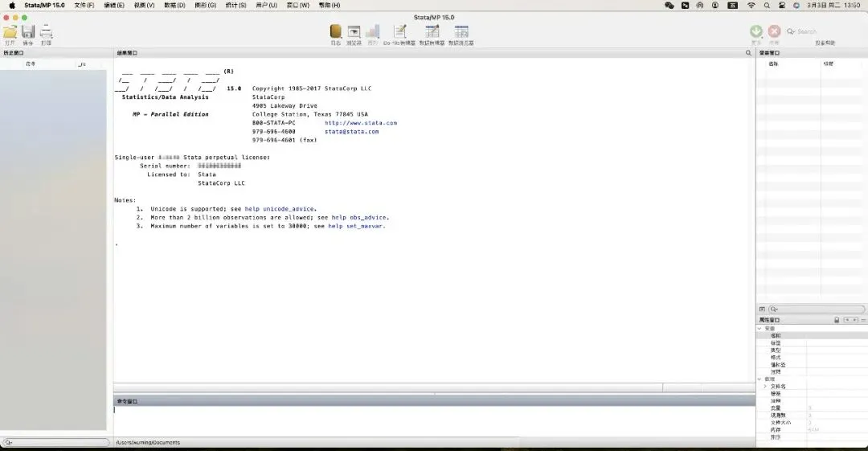Screen dimensions: 868x451
Task: Collapse the 变量 section in Properties
Action: (x=759, y=329)
